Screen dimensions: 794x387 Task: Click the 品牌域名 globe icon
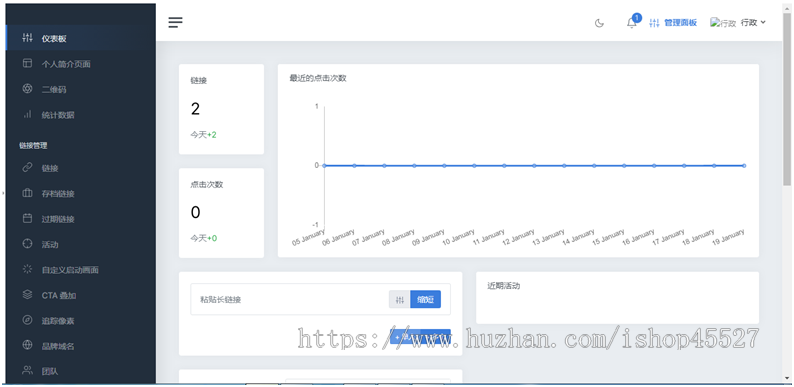coord(27,345)
